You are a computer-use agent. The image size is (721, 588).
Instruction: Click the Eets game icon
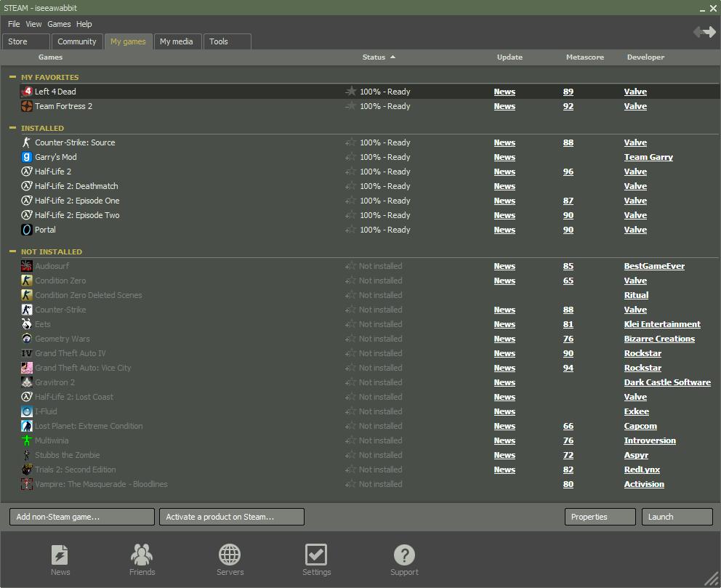click(x=27, y=324)
